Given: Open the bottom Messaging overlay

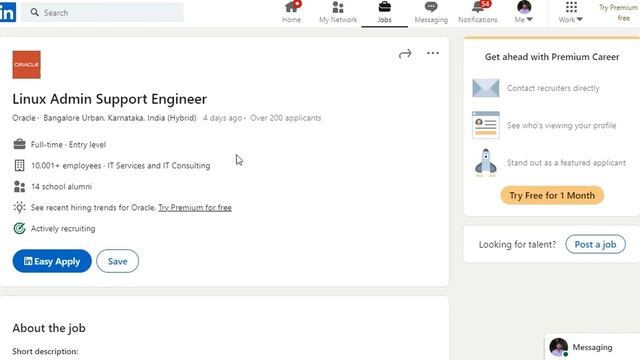Looking at the screenshot, I should pyautogui.click(x=592, y=347).
